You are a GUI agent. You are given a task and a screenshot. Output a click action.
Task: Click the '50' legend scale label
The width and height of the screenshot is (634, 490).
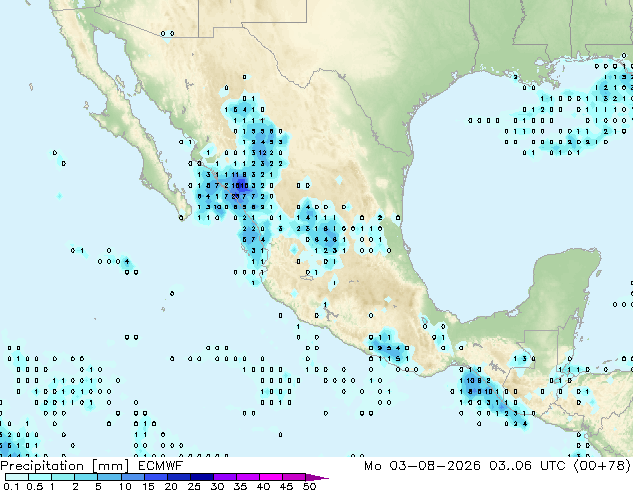click(310, 486)
